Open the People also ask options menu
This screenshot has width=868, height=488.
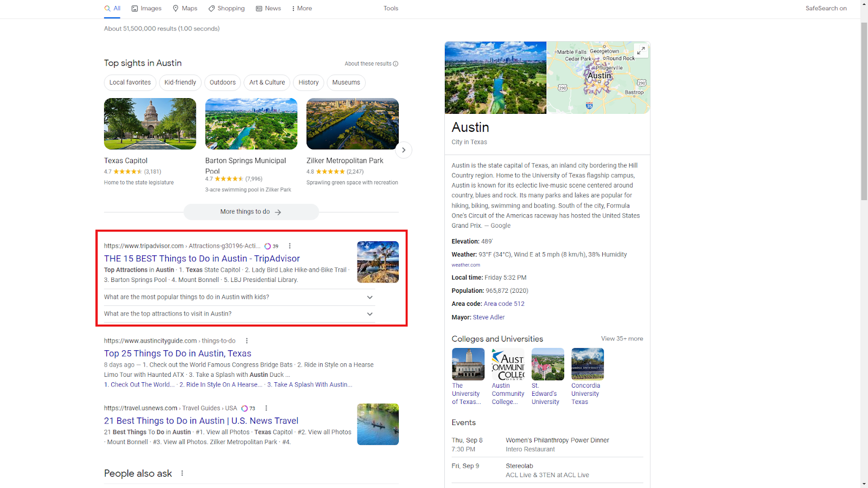coord(182,473)
